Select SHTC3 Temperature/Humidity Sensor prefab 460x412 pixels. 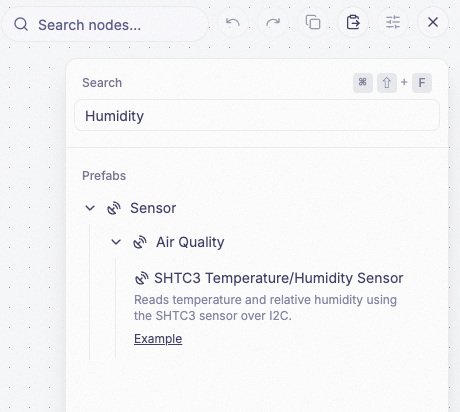click(x=279, y=278)
